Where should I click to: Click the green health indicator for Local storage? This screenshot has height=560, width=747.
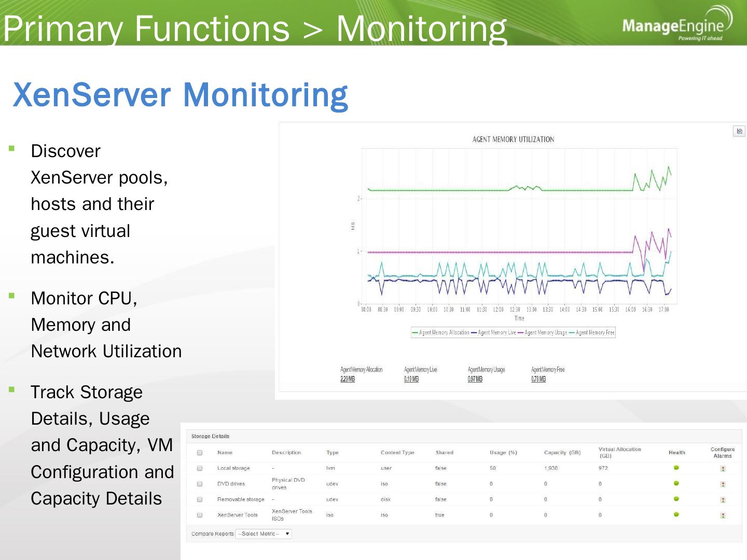pyautogui.click(x=676, y=468)
